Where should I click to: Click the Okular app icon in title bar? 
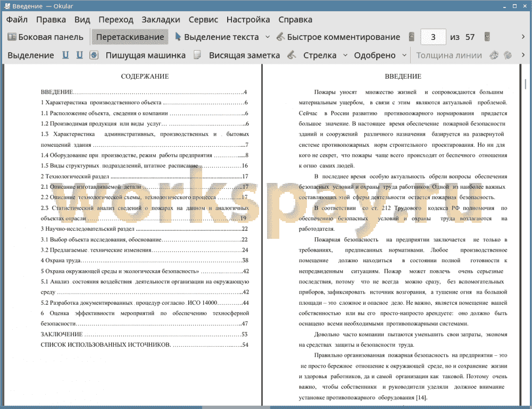[7, 6]
